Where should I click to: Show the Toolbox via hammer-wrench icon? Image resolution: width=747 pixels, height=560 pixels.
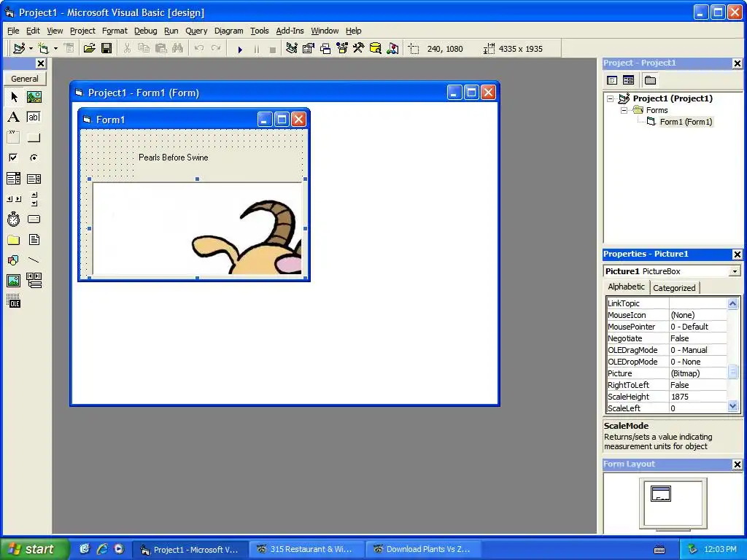click(x=359, y=49)
